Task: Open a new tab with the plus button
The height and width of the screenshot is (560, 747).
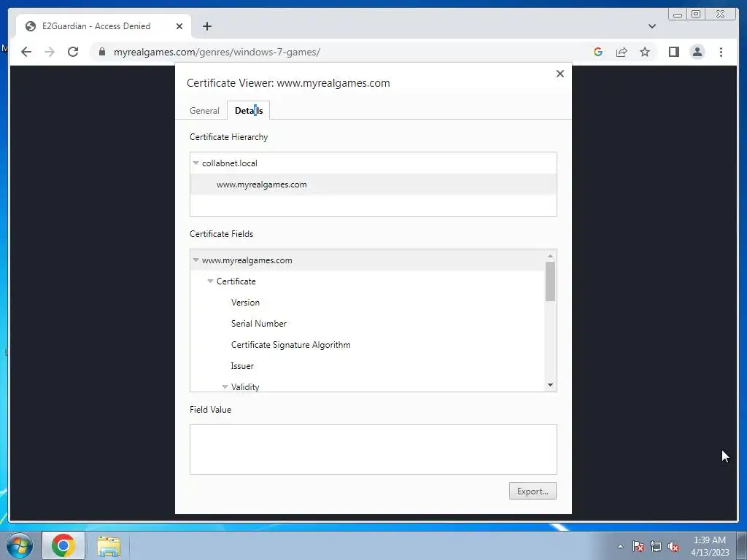Action: coord(206,26)
